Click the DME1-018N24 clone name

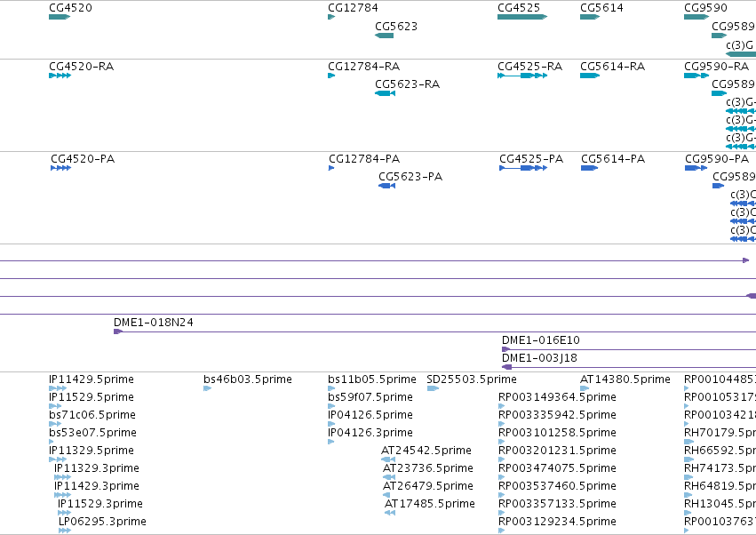click(x=154, y=323)
